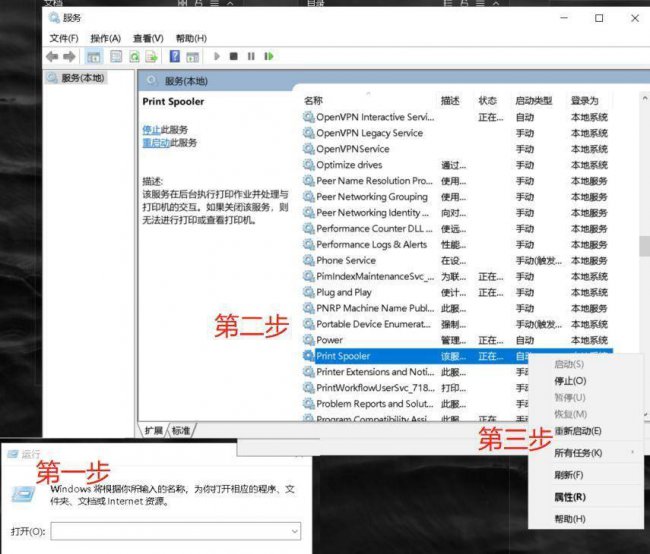Image resolution: width=650 pixels, height=554 pixels.
Task: Select Peer Networking Grouping row
Action: (x=456, y=197)
